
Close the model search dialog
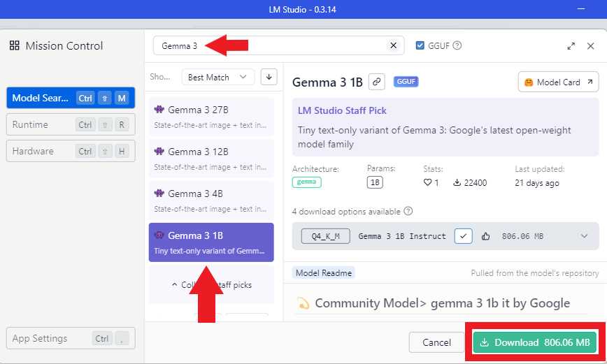tap(590, 46)
